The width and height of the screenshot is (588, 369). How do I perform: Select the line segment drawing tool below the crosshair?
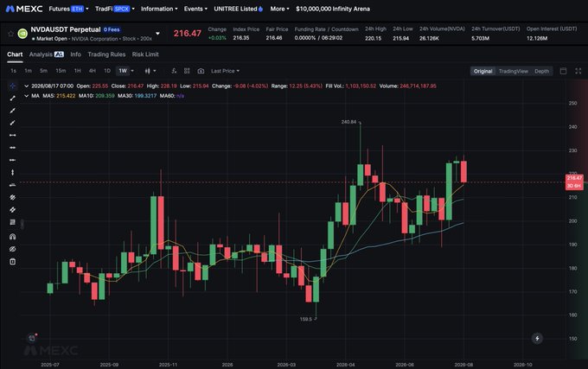[12, 99]
